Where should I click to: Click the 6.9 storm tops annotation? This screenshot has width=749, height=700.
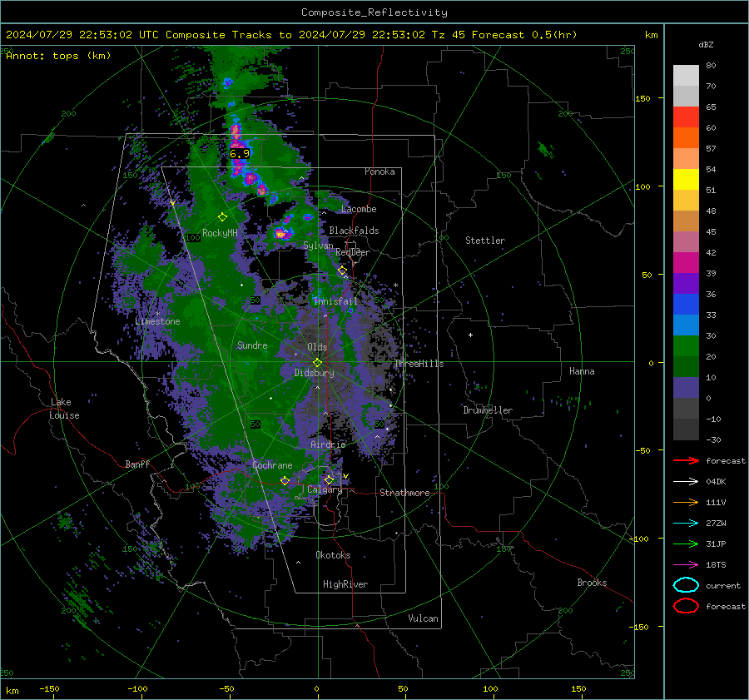[240, 153]
